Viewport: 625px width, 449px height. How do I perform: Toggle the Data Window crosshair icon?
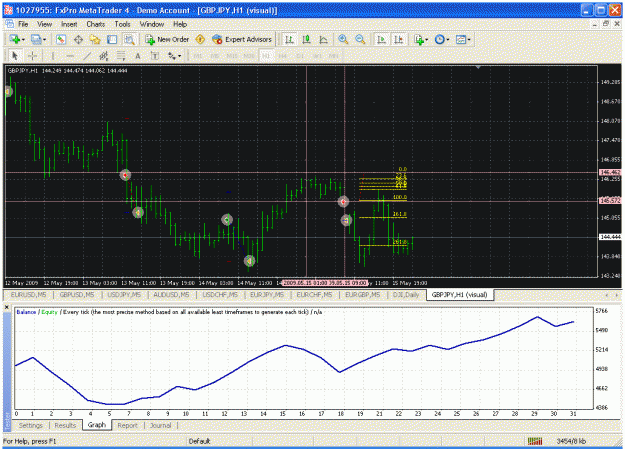pos(78,39)
